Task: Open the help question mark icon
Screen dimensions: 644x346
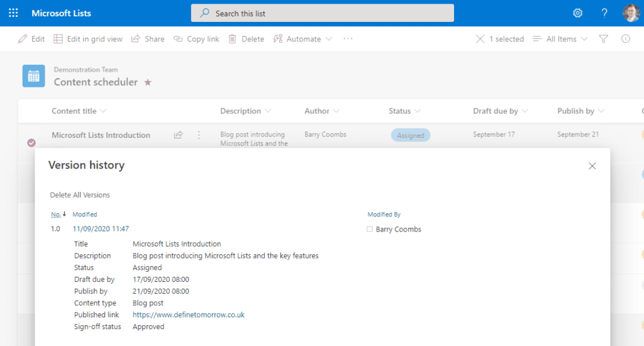Action: pos(604,13)
